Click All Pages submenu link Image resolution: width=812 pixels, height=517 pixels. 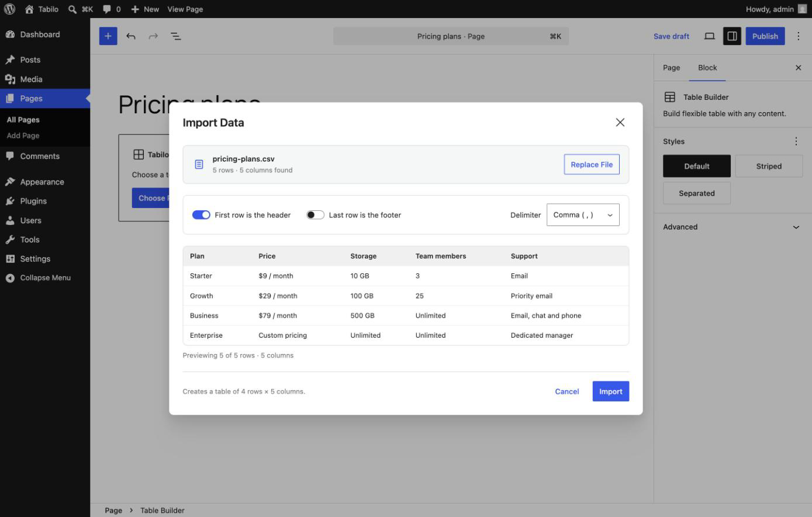[x=23, y=120]
